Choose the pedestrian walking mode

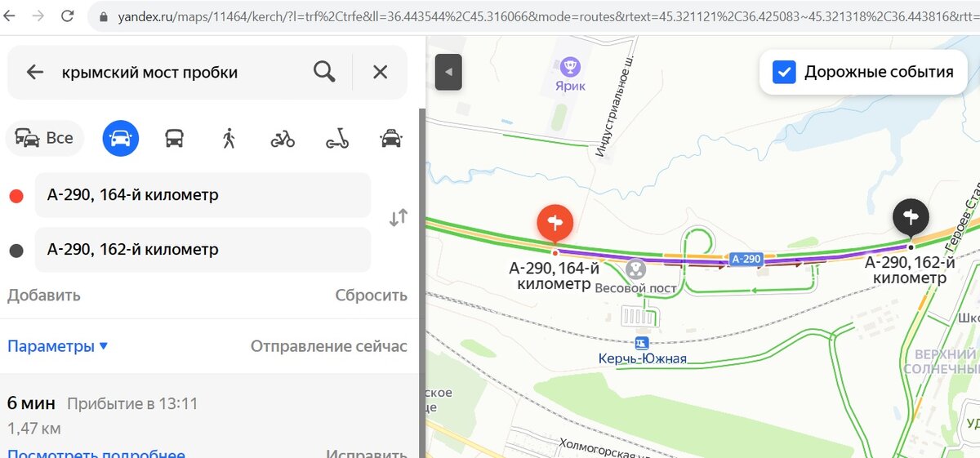point(228,138)
